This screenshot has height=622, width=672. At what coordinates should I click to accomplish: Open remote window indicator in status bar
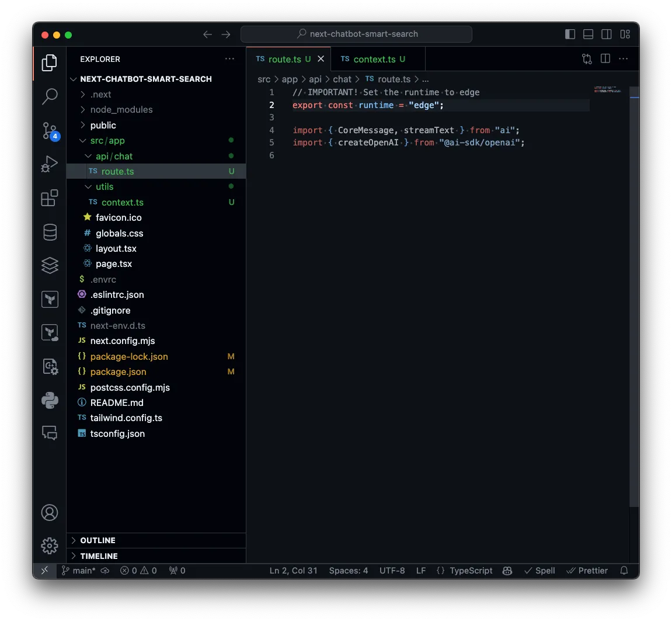point(44,571)
